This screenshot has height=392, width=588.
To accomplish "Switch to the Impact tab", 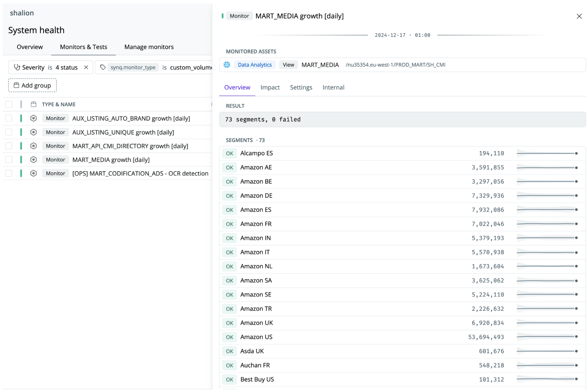I will click(x=270, y=87).
